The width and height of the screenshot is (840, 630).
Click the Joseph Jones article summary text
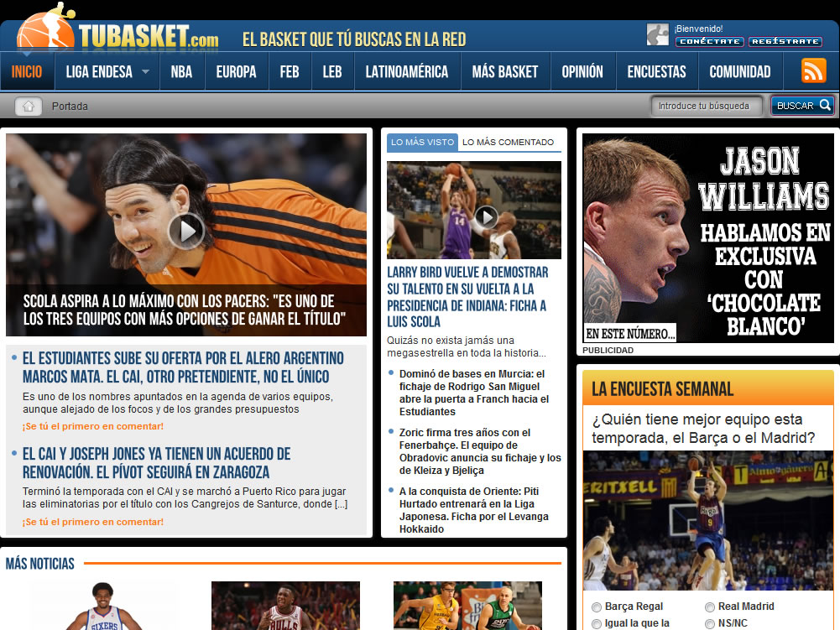tap(185, 497)
